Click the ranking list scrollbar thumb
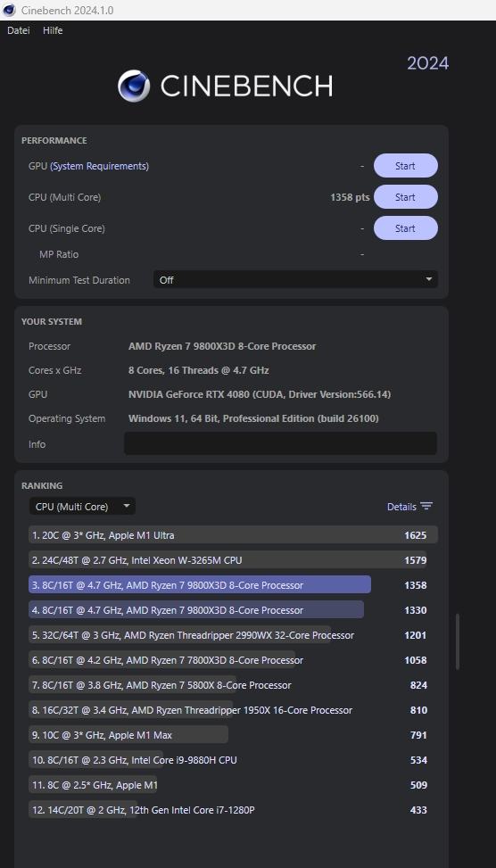Screen dimensions: 496x868 pyautogui.click(x=458, y=641)
